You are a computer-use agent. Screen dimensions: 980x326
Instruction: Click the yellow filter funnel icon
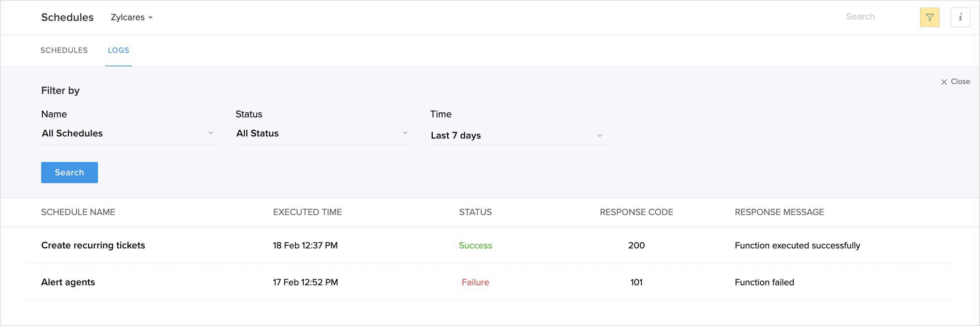(929, 17)
